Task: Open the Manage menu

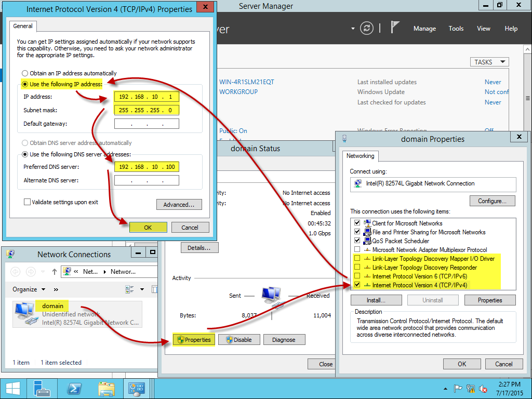Action: (424, 29)
